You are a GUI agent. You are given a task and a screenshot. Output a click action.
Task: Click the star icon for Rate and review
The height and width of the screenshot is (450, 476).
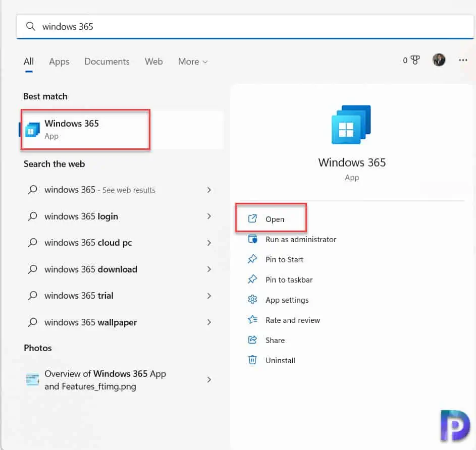point(252,319)
